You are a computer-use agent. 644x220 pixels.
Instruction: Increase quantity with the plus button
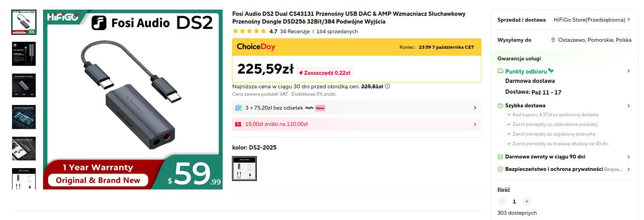tap(526, 201)
